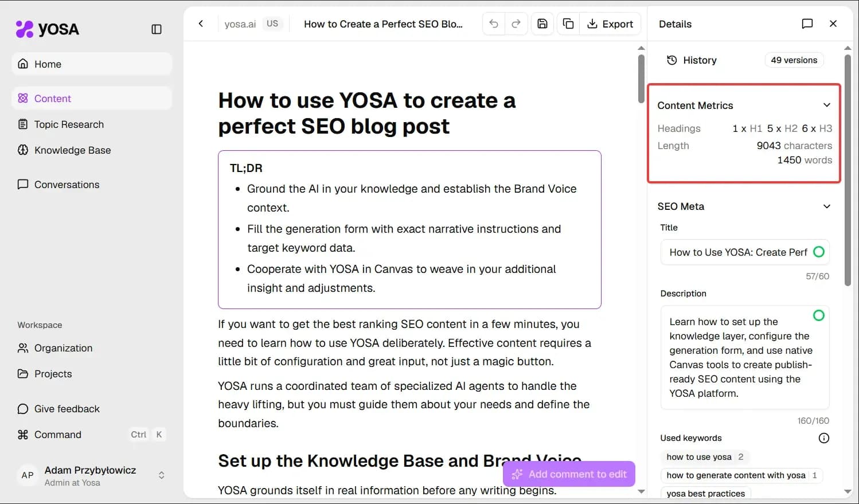
Task: Open the comments panel icon
Action: click(x=807, y=24)
